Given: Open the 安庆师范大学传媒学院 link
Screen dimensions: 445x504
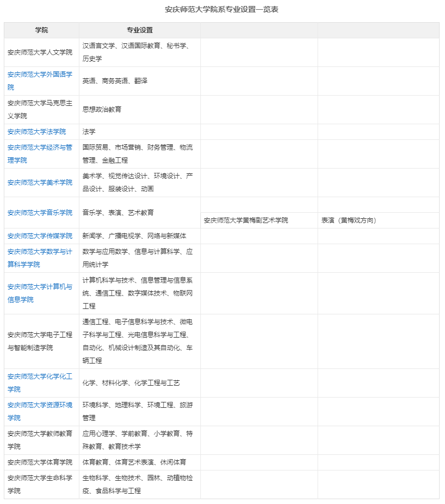Looking at the screenshot, I should click(40, 236).
